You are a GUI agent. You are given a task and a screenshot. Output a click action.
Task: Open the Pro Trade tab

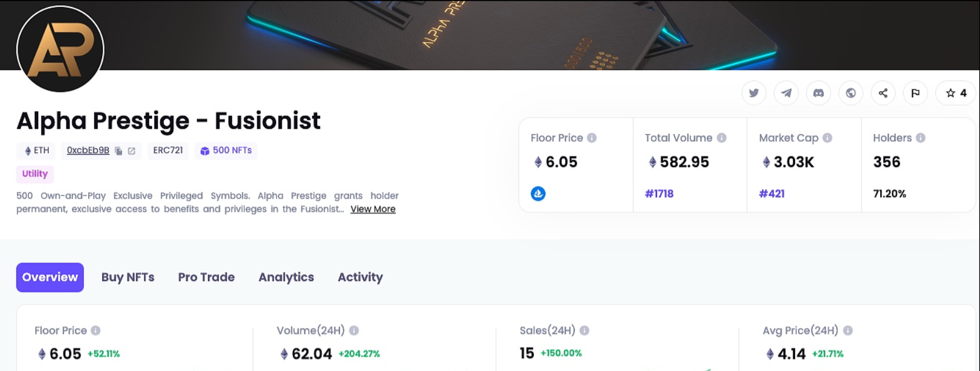(206, 278)
